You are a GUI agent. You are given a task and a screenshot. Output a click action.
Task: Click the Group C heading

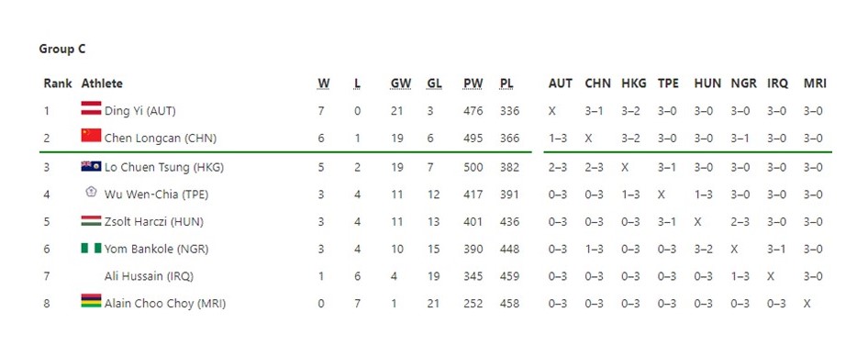pyautogui.click(x=62, y=50)
